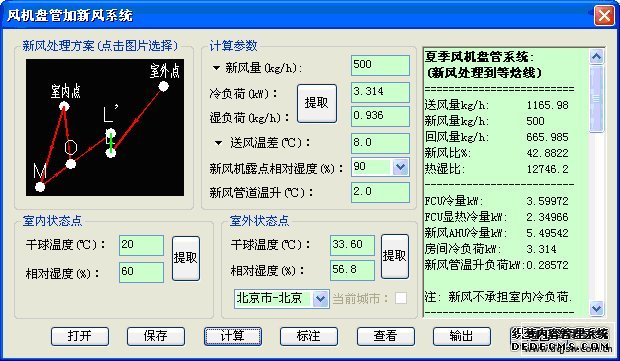Screen dimensions: 620x361
Task: Click the 回风量kg/h value 665.985
Action: (547, 137)
